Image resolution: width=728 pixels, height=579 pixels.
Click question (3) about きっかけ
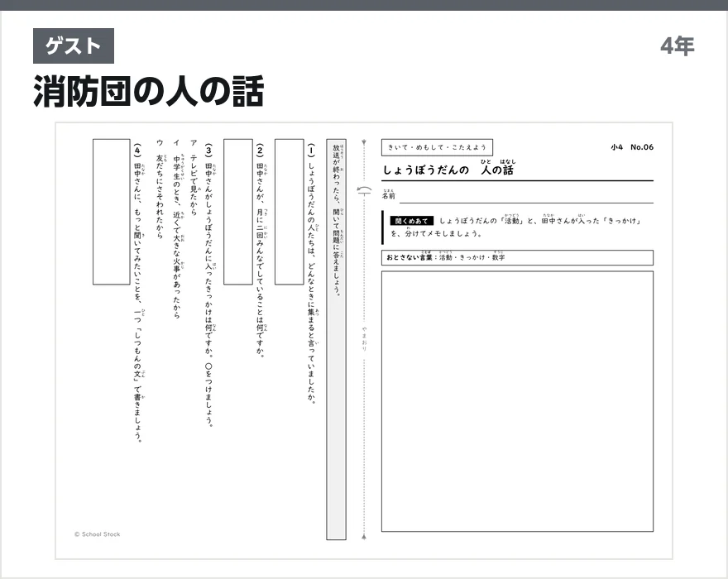[x=209, y=285]
